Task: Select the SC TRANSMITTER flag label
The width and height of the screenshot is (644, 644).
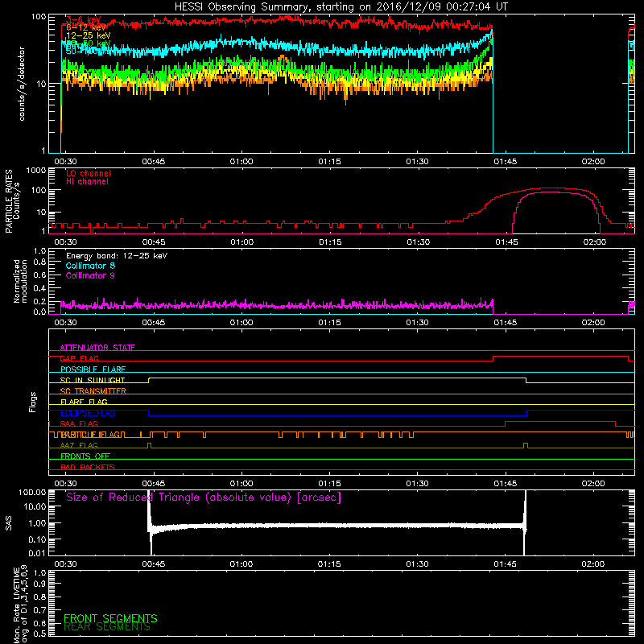Action: pos(93,391)
